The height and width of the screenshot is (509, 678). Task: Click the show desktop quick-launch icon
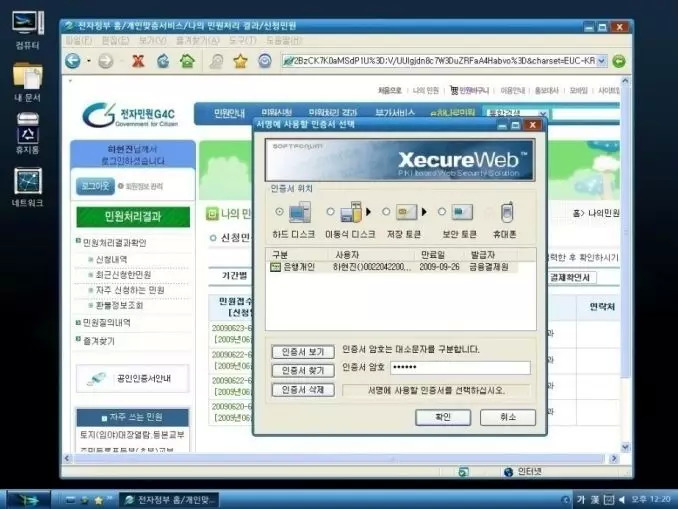pyautogui.click(x=70, y=500)
